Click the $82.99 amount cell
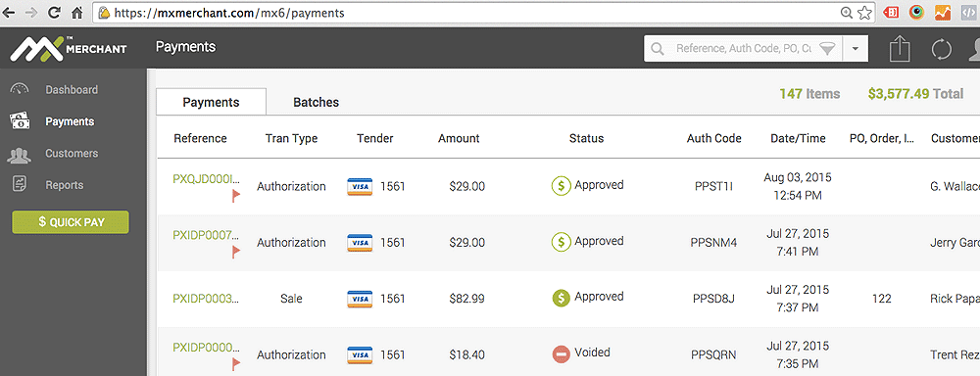This screenshot has height=376, width=980. [x=466, y=299]
